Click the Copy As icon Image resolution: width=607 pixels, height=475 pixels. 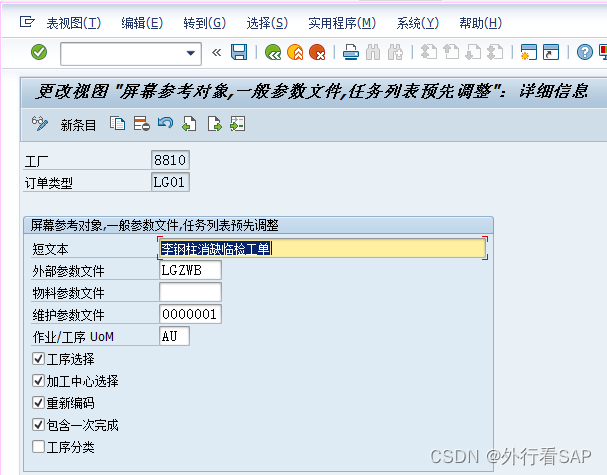117,124
